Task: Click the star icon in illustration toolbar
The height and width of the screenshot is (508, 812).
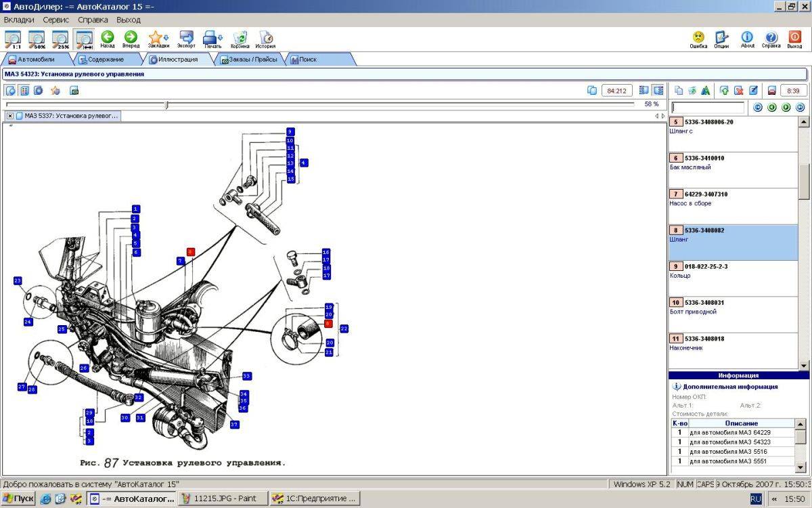Action: pyautogui.click(x=55, y=90)
